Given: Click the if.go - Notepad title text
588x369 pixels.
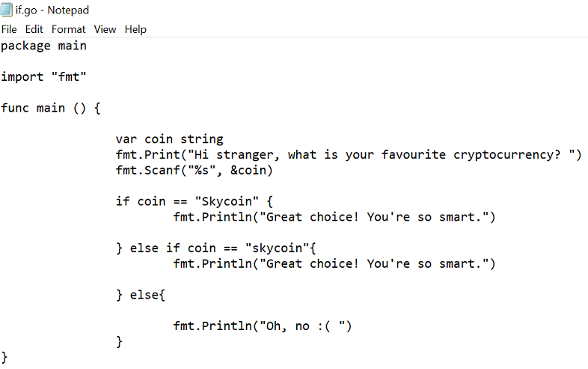Looking at the screenshot, I should 52,10.
